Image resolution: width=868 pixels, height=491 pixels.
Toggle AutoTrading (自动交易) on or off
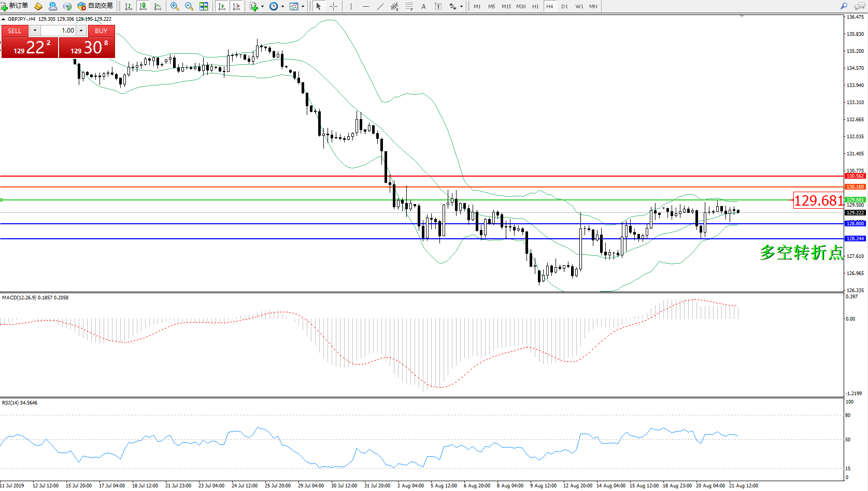(x=95, y=6)
